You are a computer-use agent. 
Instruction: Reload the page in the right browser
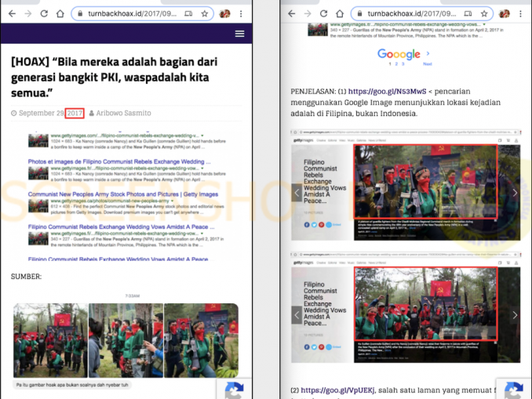coord(324,13)
